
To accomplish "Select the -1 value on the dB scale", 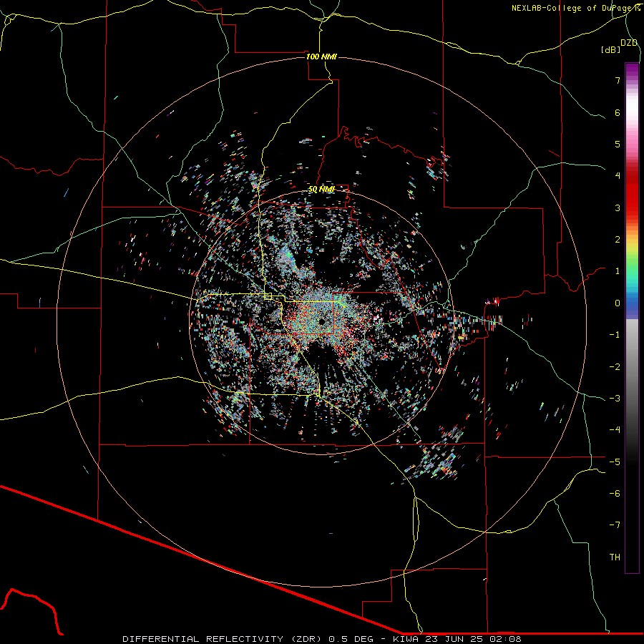I will [x=615, y=335].
